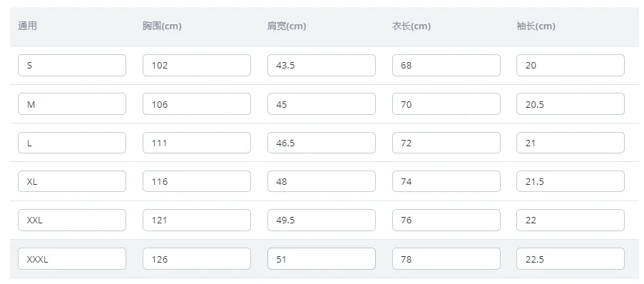Focus the garment length field showing 74

tap(446, 181)
